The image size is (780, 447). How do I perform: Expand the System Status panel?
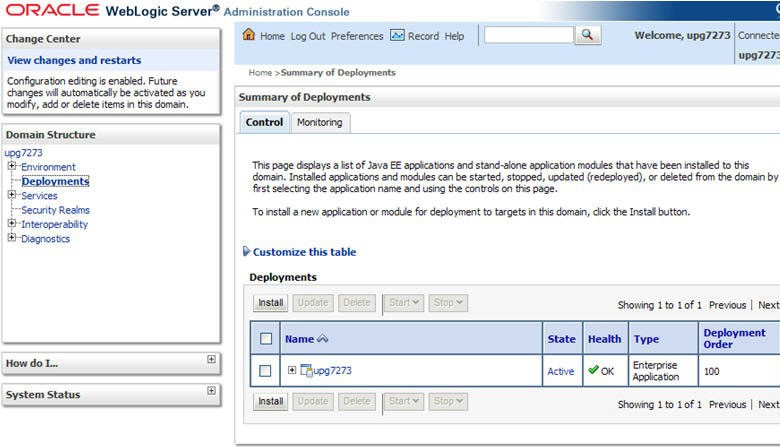coord(211,390)
